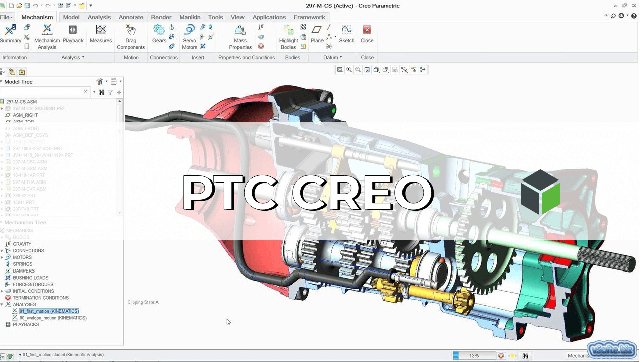
Task: Switch to the Model tab
Action: (71, 17)
